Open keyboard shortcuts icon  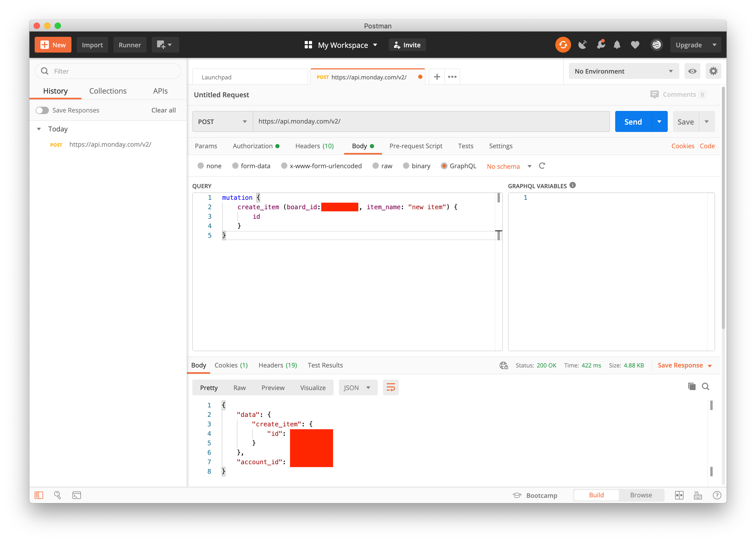pos(698,495)
